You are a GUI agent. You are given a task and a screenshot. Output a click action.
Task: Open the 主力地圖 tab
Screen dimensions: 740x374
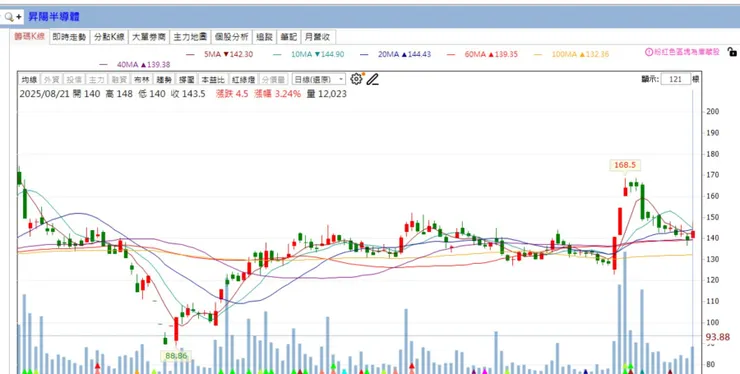click(x=190, y=37)
